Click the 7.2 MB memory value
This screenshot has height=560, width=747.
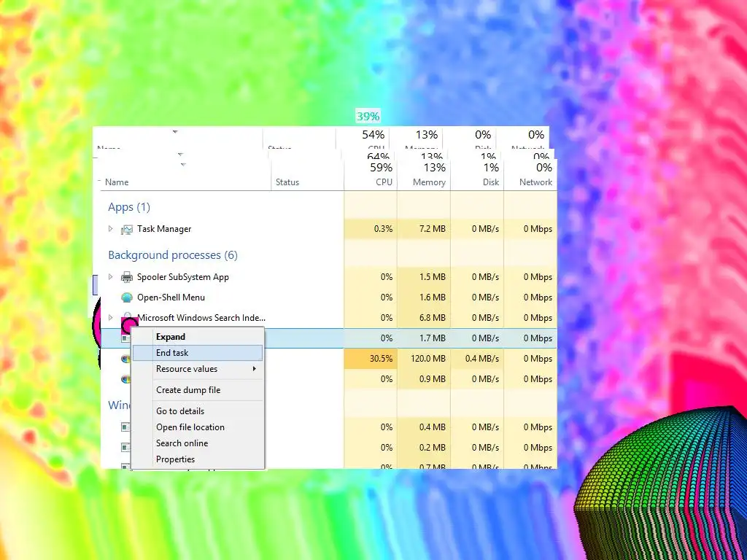tap(433, 229)
